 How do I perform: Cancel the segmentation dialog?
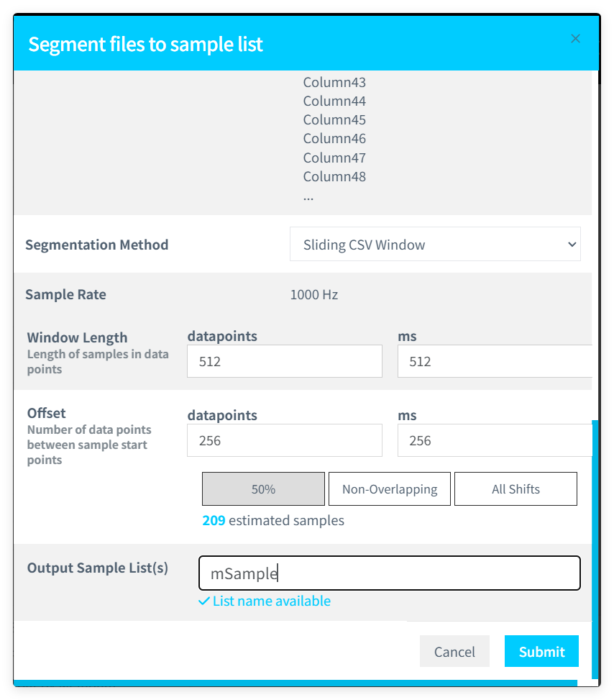point(454,651)
